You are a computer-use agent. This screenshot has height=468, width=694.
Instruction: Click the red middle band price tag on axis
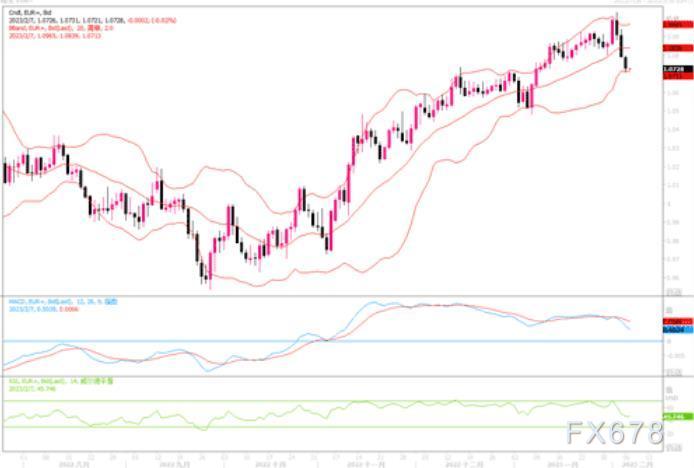678,48
